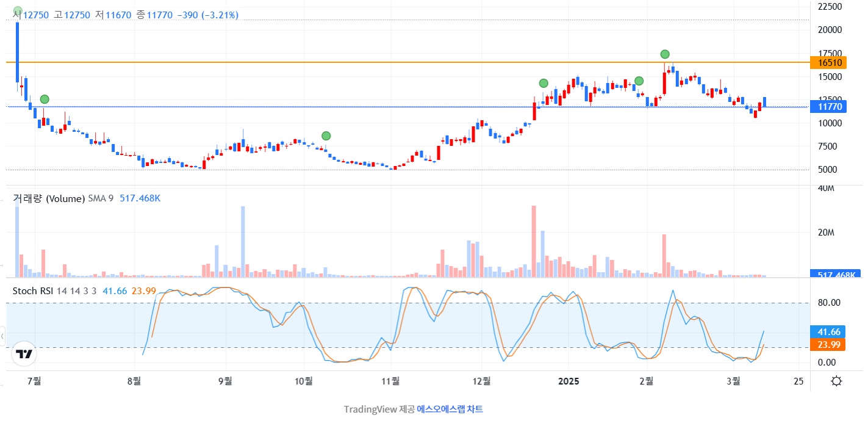Select the green marker above the October candles

coord(326,135)
